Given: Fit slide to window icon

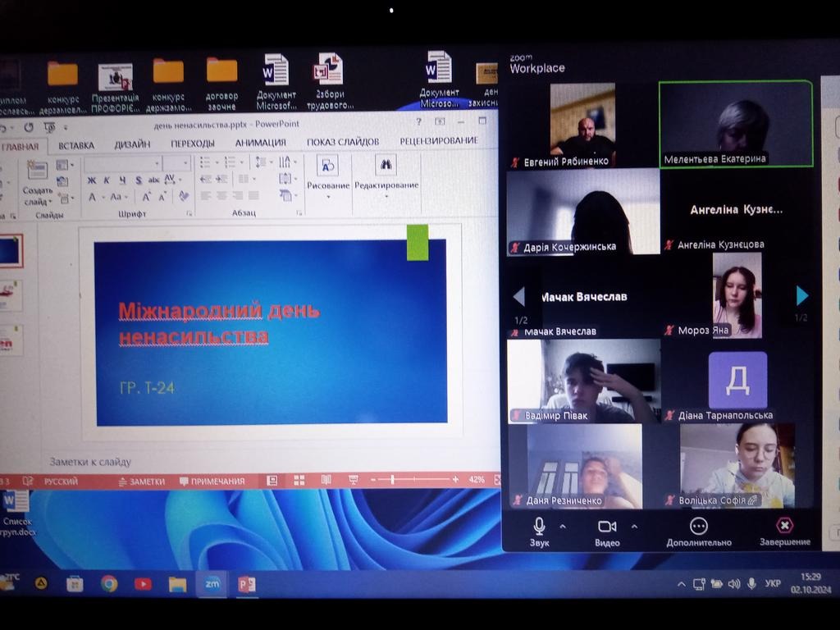Looking at the screenshot, I should [496, 479].
